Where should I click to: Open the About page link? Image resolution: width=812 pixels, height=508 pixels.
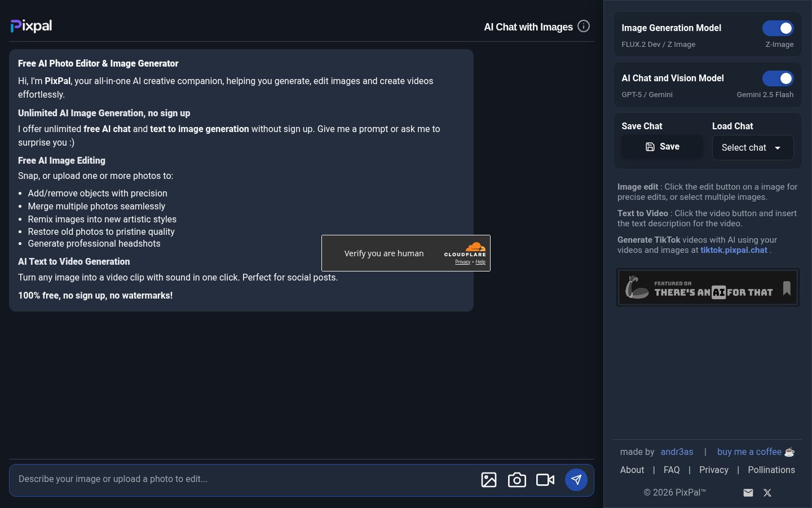point(632,470)
